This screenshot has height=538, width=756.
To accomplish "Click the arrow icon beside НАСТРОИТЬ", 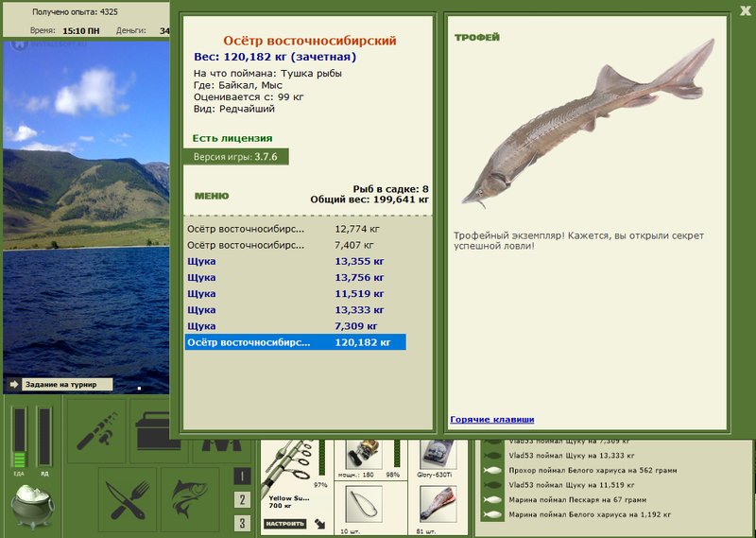I will click(x=320, y=524).
